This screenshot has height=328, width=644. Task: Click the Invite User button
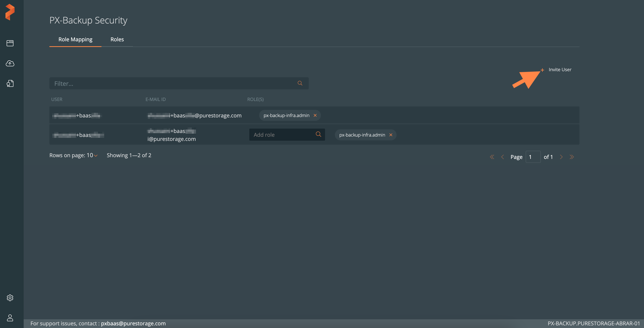(556, 70)
